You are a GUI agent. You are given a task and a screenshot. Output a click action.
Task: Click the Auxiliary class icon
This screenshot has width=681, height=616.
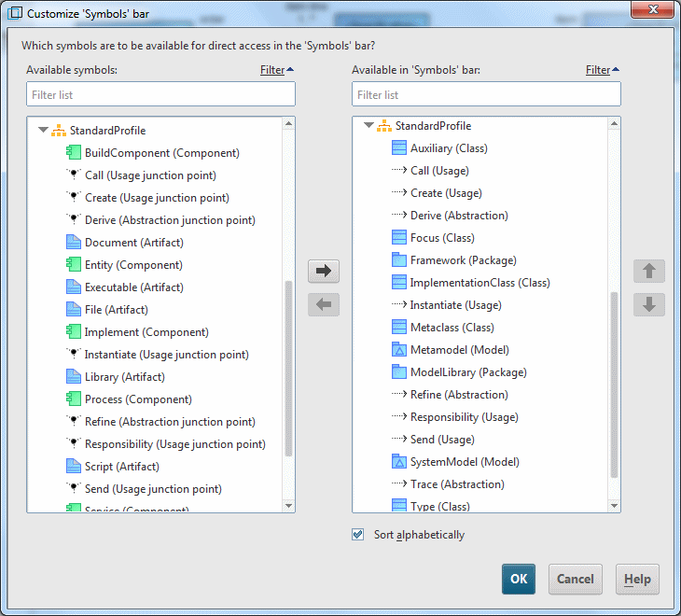pyautogui.click(x=398, y=148)
